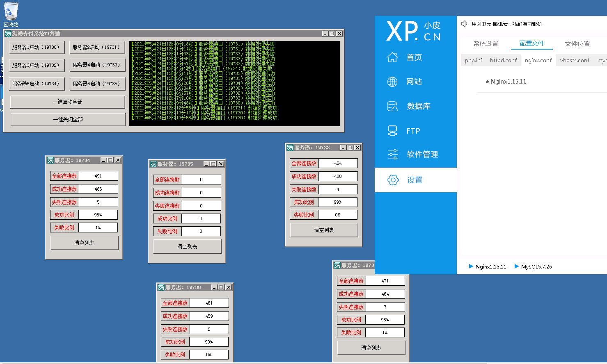Click the MySQL5.7.26 running triangle indicator
The width and height of the screenshot is (607, 364).
click(x=517, y=266)
